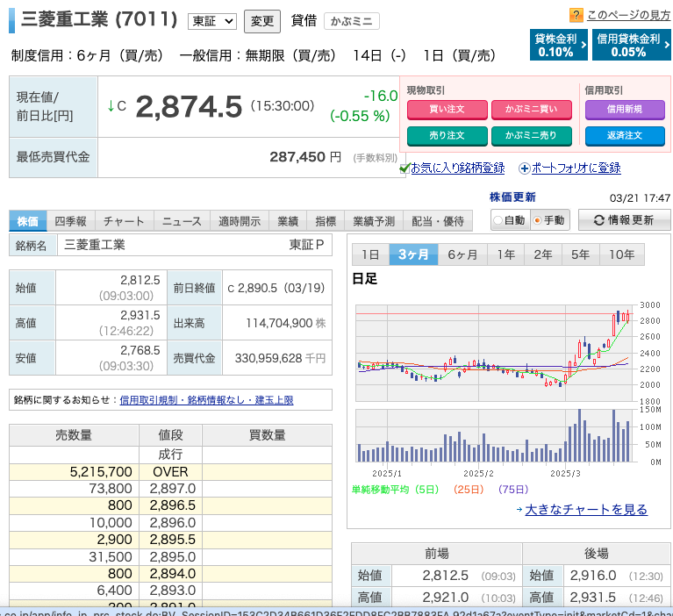Image resolution: width=673 pixels, height=616 pixels.
Task: Click the 2,896.0 price row
Action: [170, 523]
